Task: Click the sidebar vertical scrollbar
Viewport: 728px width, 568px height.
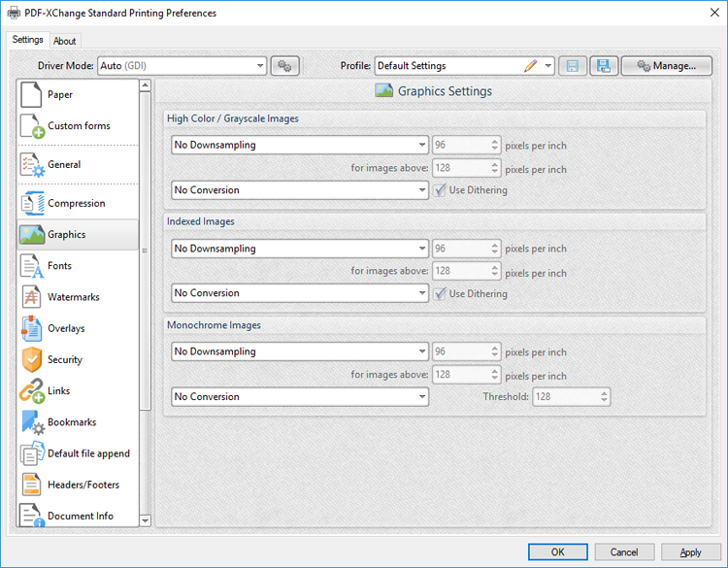Action: (146, 291)
